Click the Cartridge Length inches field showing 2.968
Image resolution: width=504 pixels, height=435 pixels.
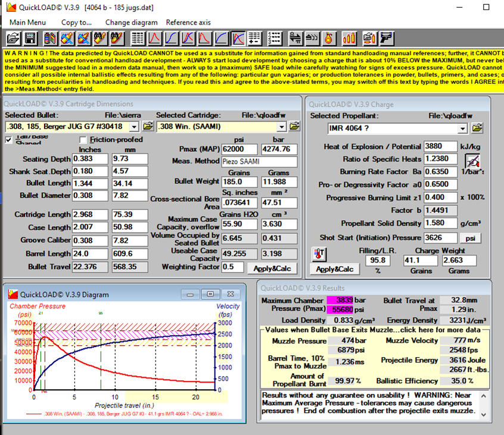coord(90,214)
